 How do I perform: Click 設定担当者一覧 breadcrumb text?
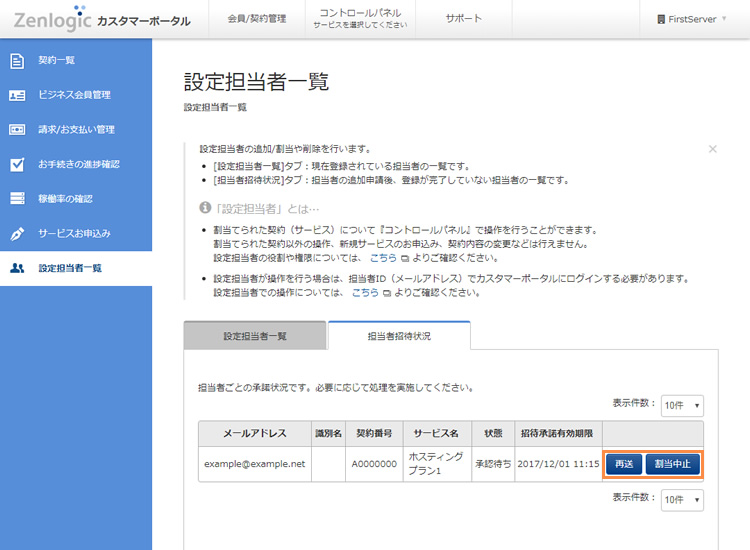pos(215,108)
